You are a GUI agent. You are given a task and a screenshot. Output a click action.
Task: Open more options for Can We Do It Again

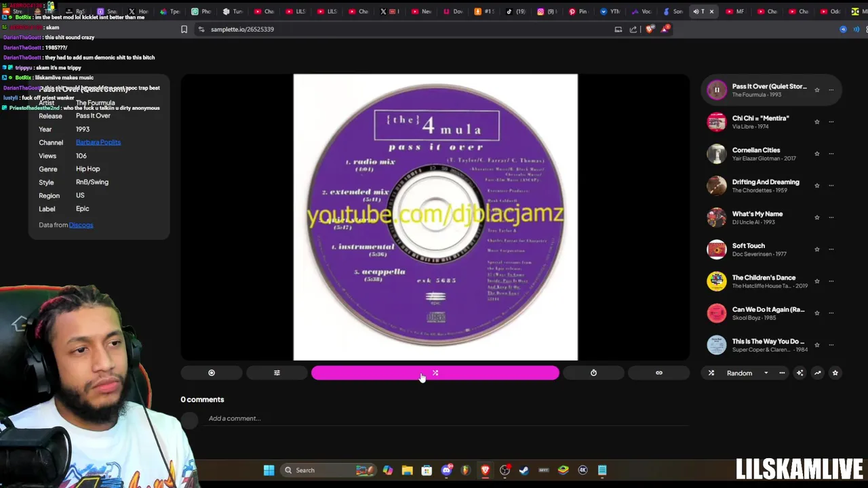tap(831, 313)
